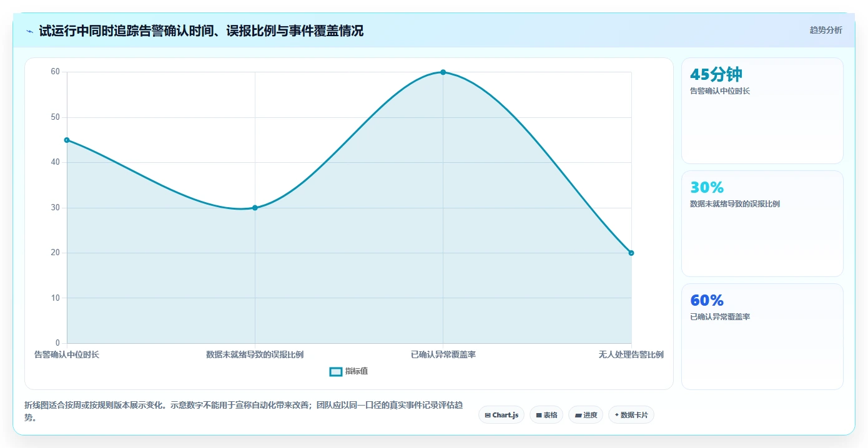Open the 60% metric card
Image resolution: width=868 pixels, height=448 pixels.
point(762,337)
